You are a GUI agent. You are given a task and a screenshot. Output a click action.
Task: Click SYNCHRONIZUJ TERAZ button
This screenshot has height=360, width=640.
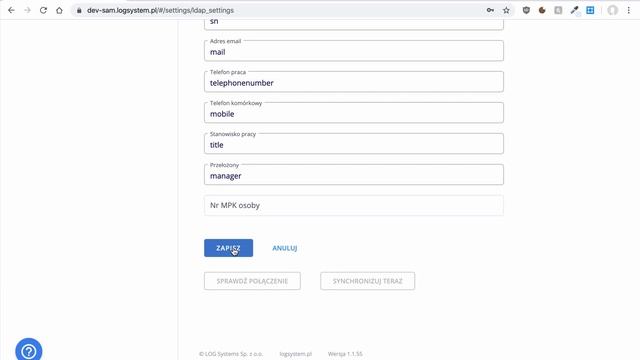click(x=367, y=281)
